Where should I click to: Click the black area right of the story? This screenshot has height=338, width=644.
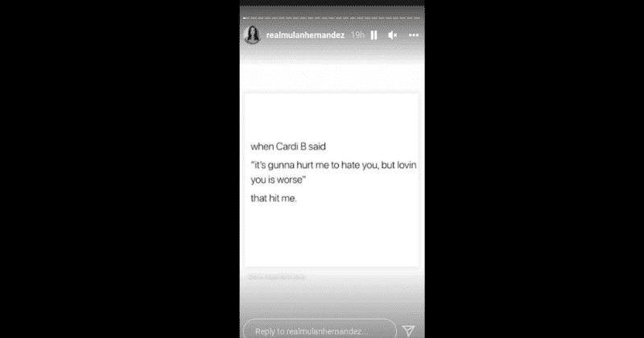535,169
